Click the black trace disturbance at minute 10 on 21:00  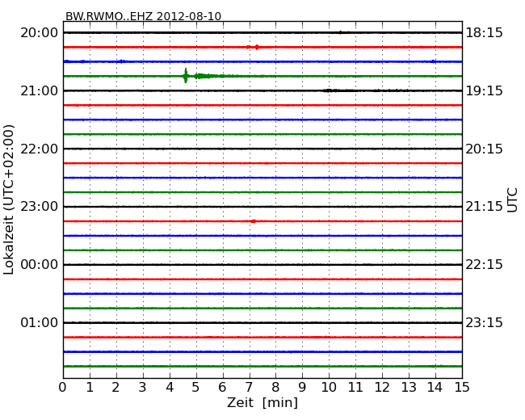(331, 90)
